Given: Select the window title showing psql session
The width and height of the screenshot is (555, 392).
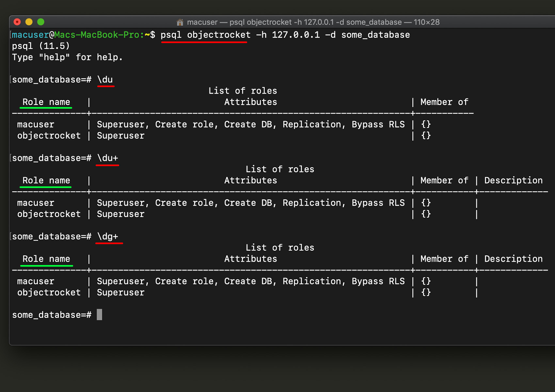Looking at the screenshot, I should pos(310,22).
